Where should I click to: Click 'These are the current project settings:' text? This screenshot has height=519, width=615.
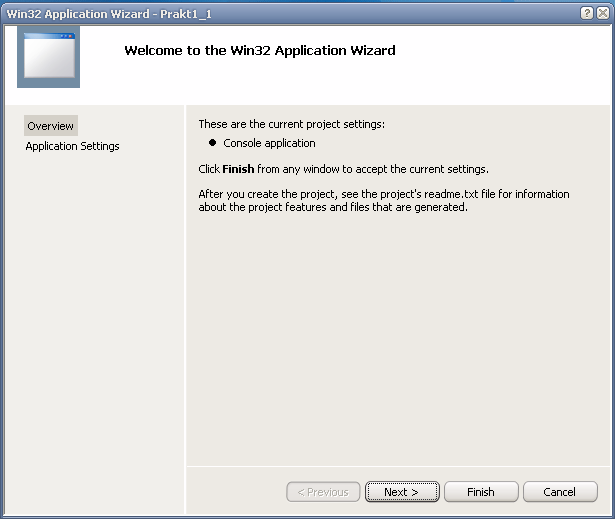pyautogui.click(x=291, y=124)
